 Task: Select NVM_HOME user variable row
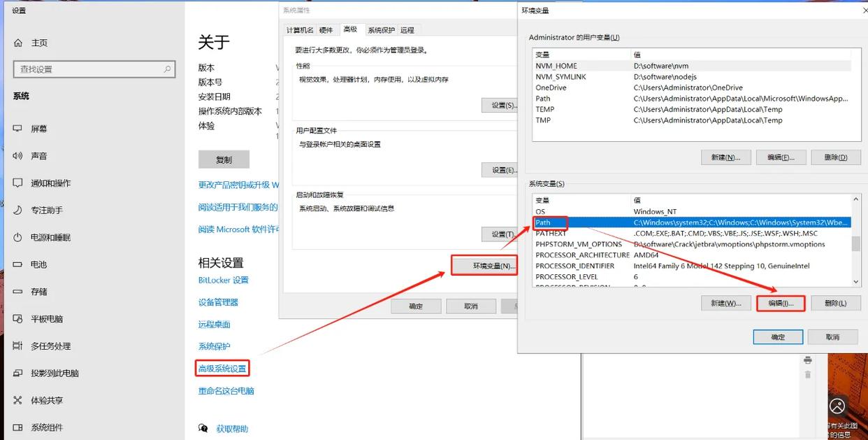point(692,66)
